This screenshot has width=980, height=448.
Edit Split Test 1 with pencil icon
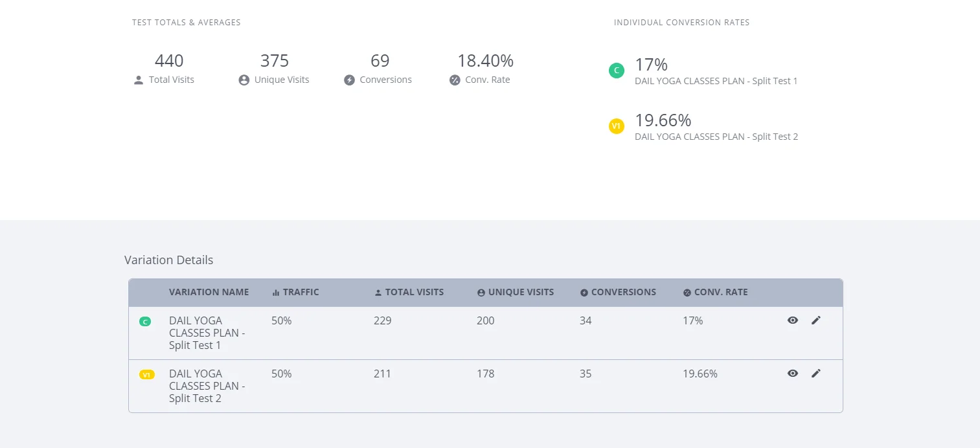tap(815, 320)
